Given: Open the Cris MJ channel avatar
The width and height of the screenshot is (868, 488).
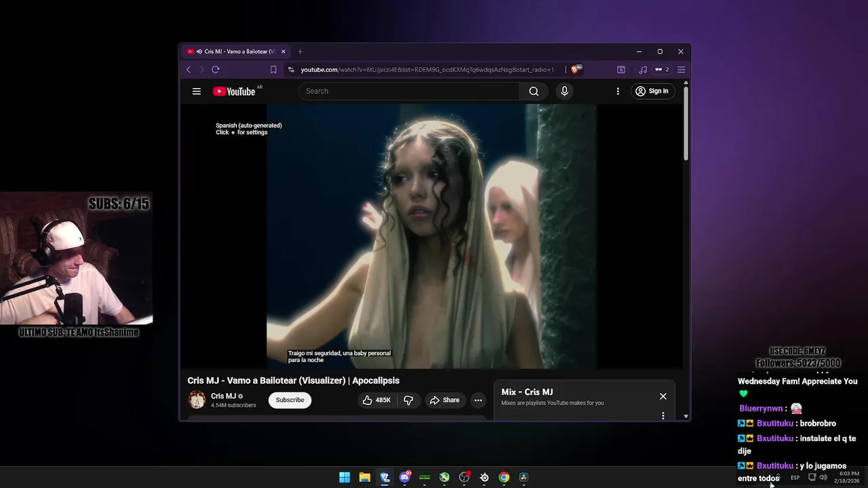Looking at the screenshot, I should click(x=197, y=400).
